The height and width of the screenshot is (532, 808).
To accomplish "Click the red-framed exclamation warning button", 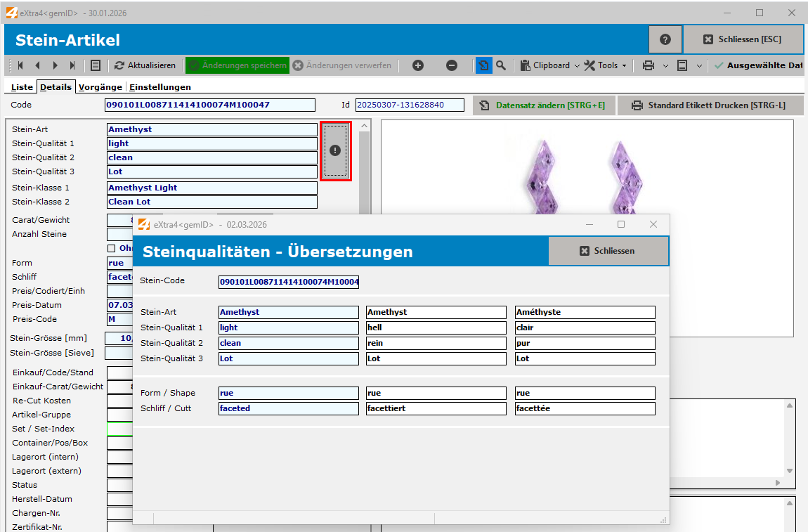I will (x=335, y=150).
